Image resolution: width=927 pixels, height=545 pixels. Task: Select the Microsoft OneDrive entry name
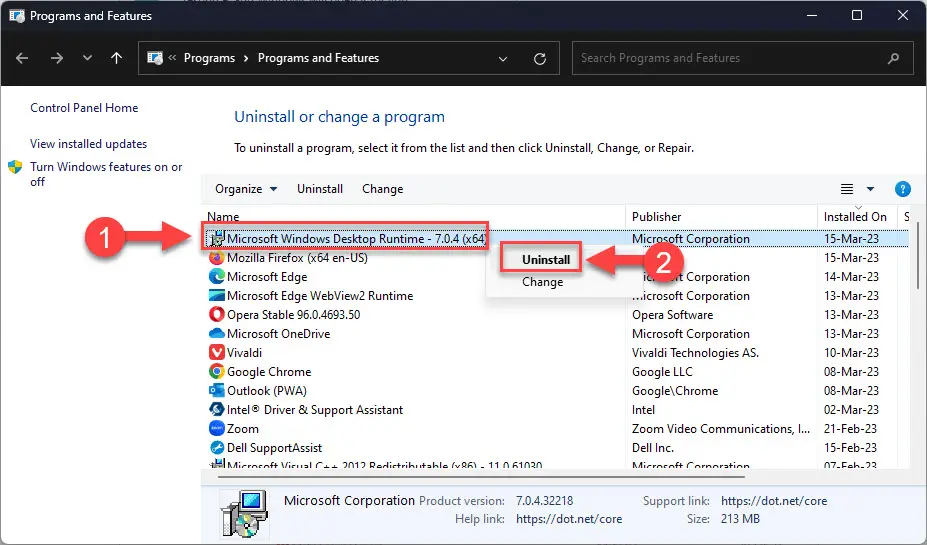278,333
